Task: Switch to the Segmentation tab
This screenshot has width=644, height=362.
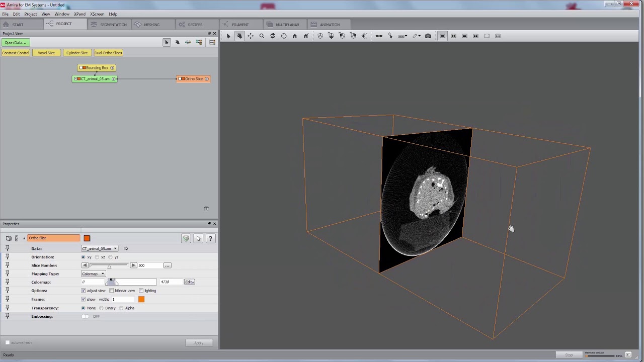Action: [x=109, y=25]
